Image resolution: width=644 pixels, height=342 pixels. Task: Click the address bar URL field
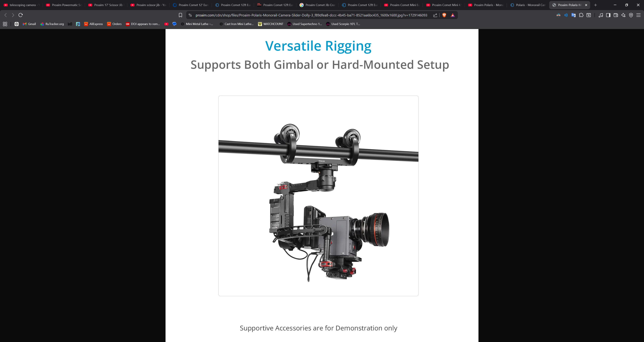pos(311,15)
